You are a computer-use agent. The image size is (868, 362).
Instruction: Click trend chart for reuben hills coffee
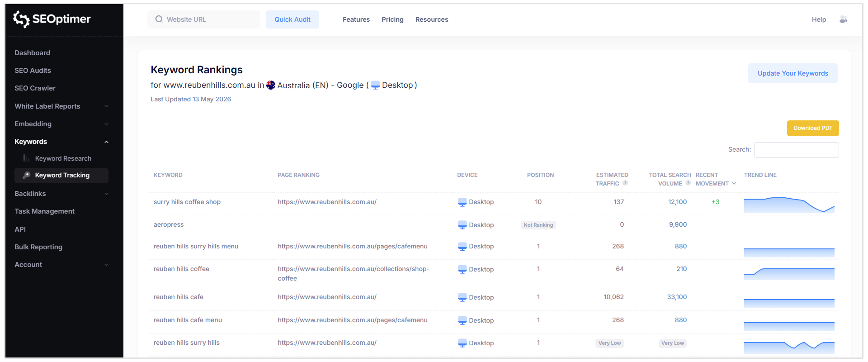[x=789, y=274]
